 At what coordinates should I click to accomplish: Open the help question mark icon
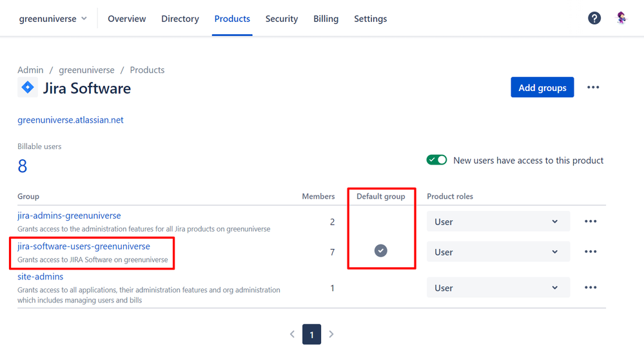click(594, 18)
